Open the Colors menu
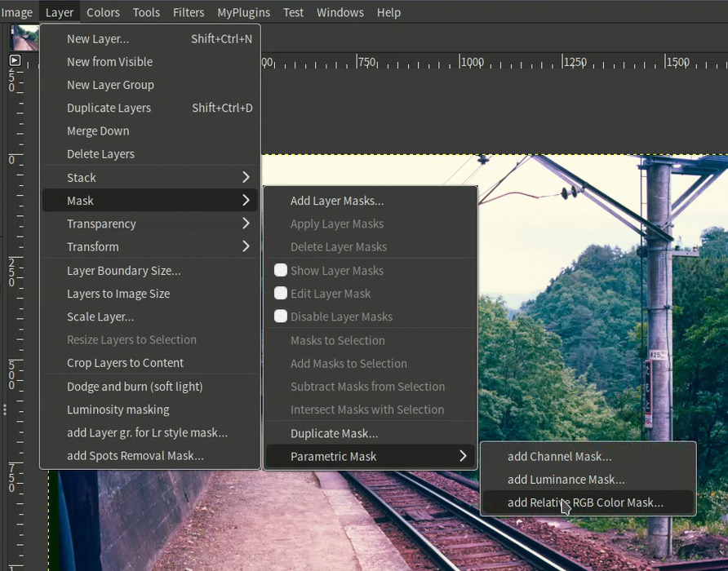 (x=103, y=12)
